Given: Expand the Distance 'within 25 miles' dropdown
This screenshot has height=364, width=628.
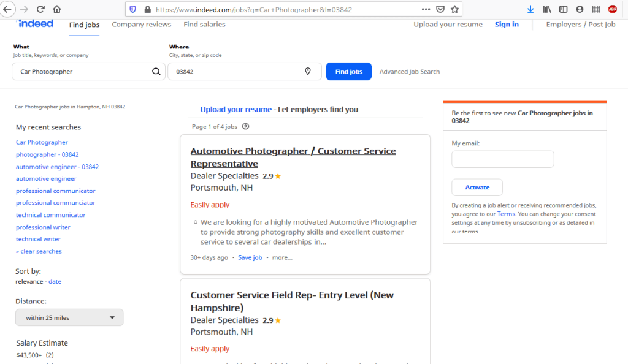Looking at the screenshot, I should tap(69, 317).
